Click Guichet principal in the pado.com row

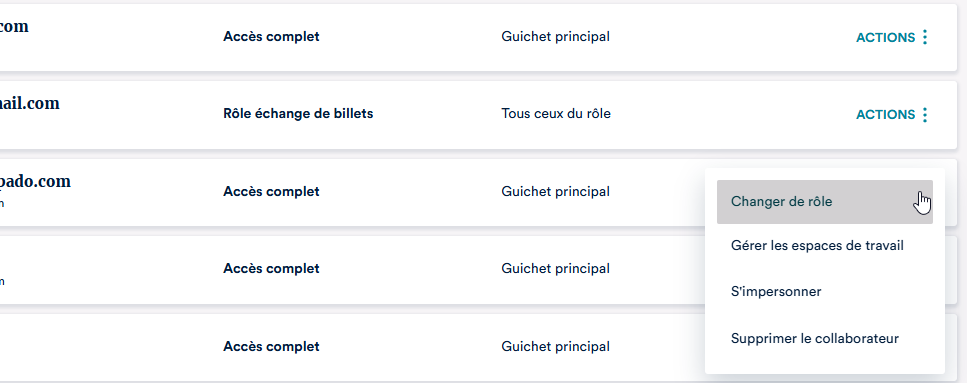click(x=555, y=191)
